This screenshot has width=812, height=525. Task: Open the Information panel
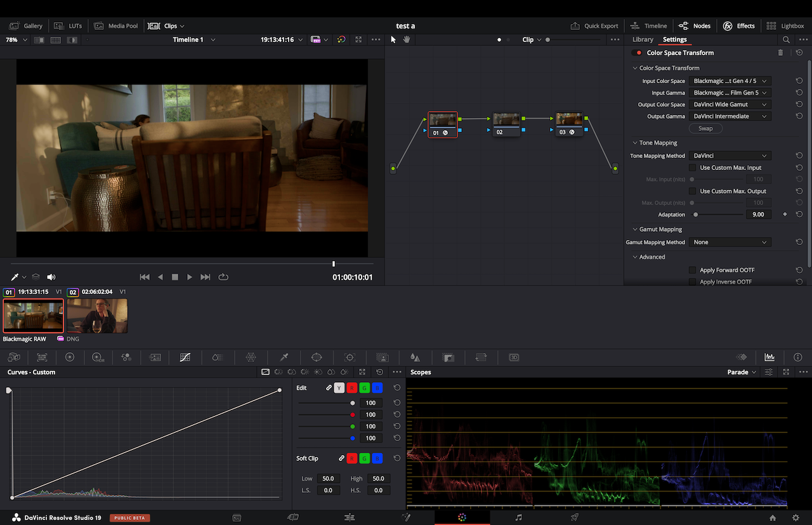coord(798,357)
